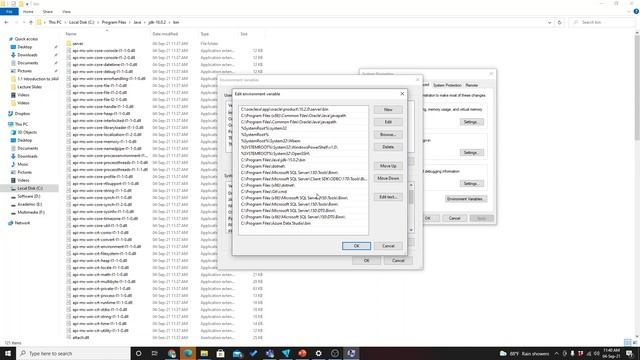The height and width of the screenshot is (360, 640).
Task: Select Music in navigation pane
Action: [x=23, y=164]
